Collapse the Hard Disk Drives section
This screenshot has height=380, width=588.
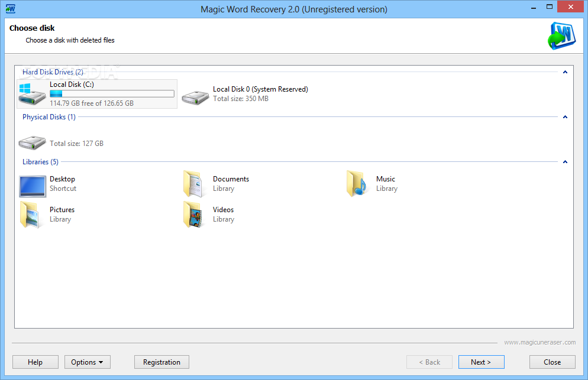[x=565, y=72]
